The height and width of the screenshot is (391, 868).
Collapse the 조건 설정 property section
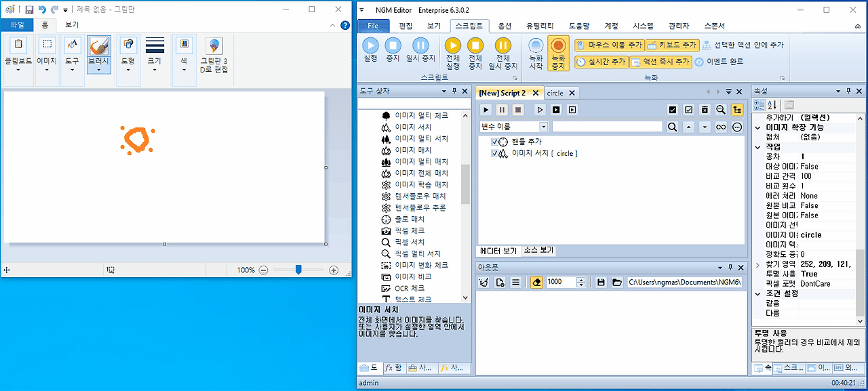(x=758, y=293)
